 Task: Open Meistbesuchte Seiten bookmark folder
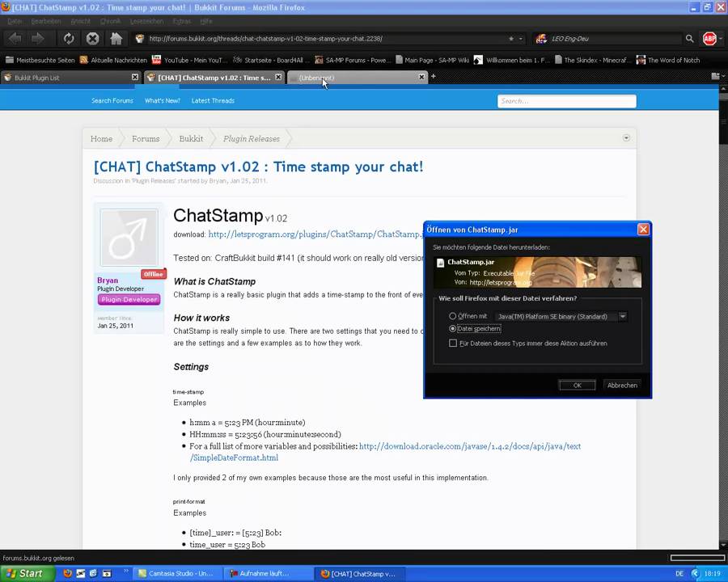[x=40, y=60]
